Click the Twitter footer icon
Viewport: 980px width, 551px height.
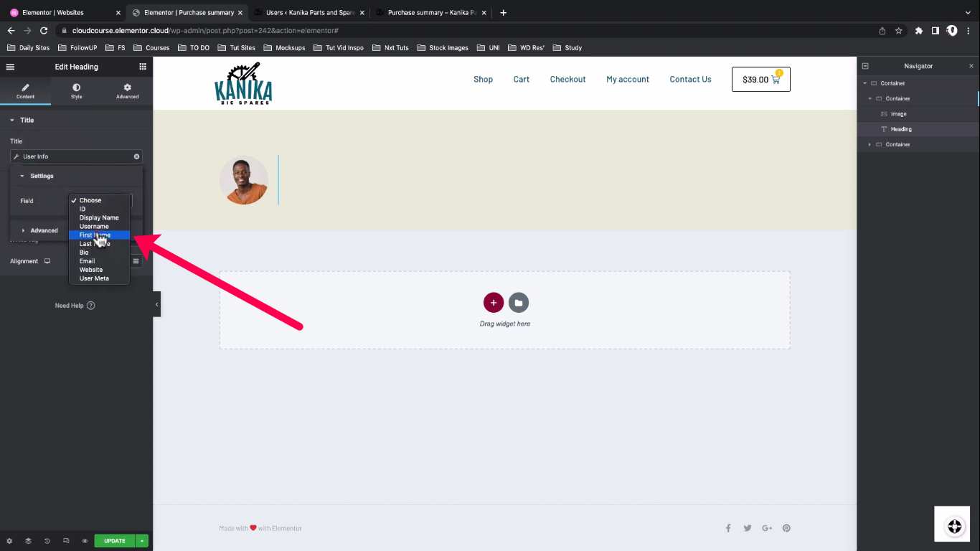pos(748,528)
